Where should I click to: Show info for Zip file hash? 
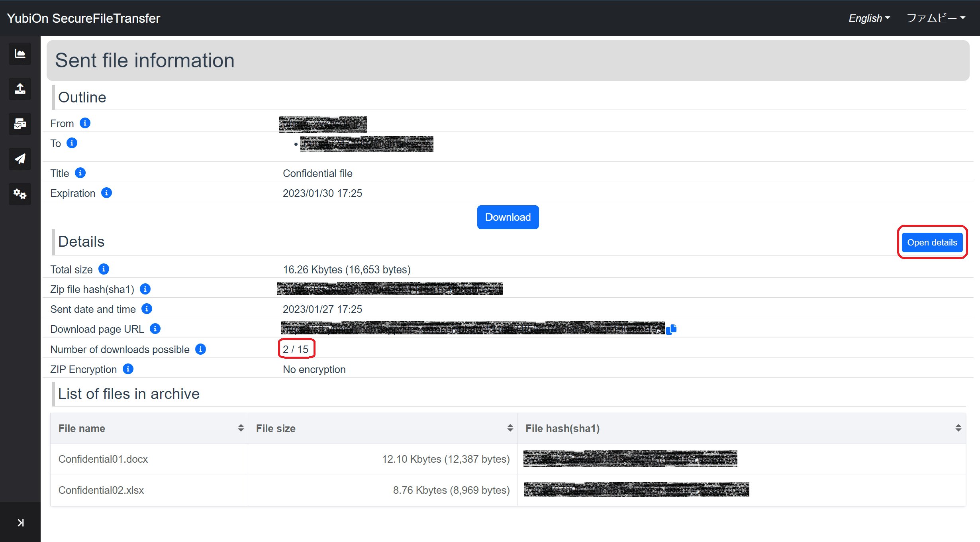point(145,289)
